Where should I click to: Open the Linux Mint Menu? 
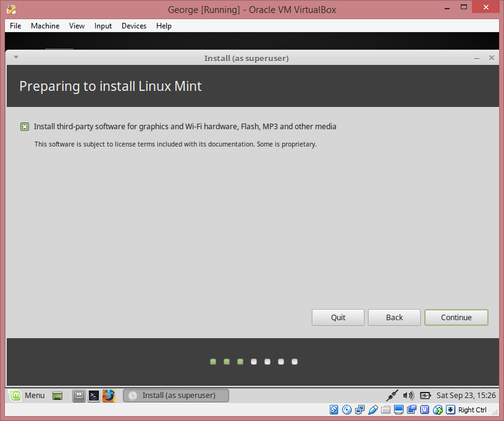(27, 395)
